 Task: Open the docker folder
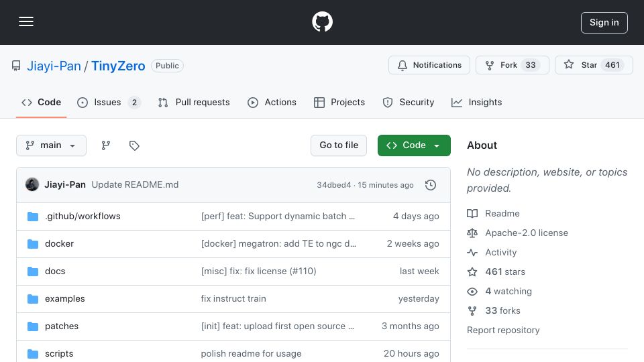click(x=59, y=244)
